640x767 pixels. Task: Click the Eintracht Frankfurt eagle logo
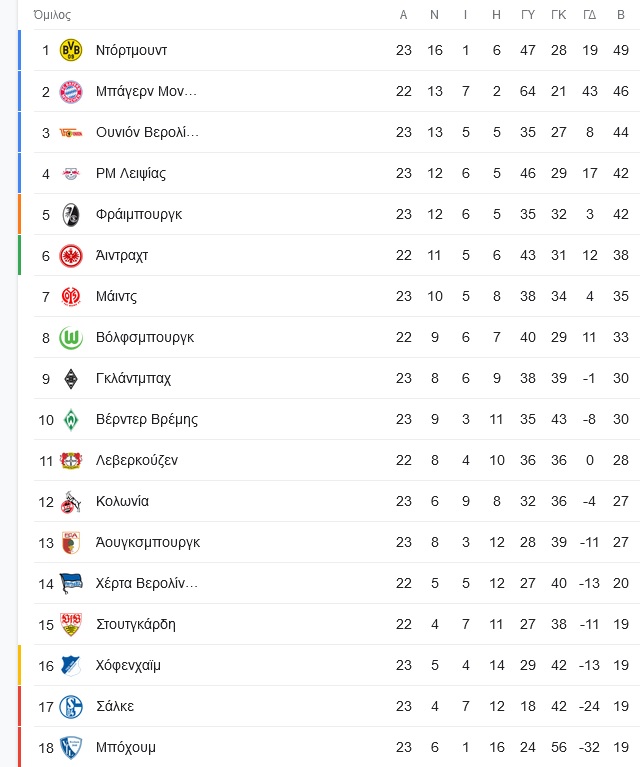pyautogui.click(x=71, y=255)
